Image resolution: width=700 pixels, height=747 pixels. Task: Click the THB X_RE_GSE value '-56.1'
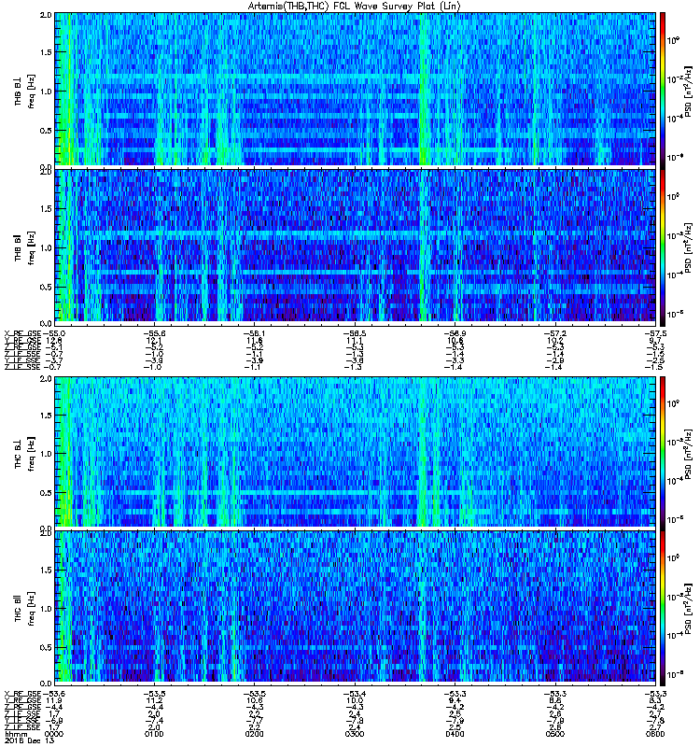click(254, 333)
